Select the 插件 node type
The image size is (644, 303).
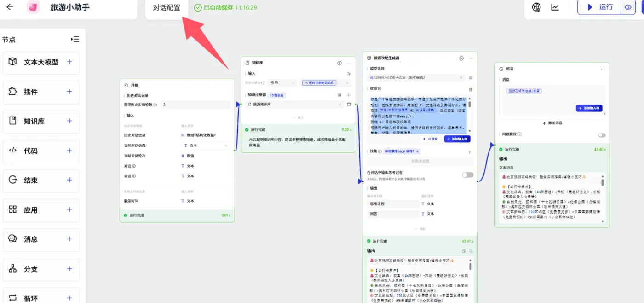(41, 92)
